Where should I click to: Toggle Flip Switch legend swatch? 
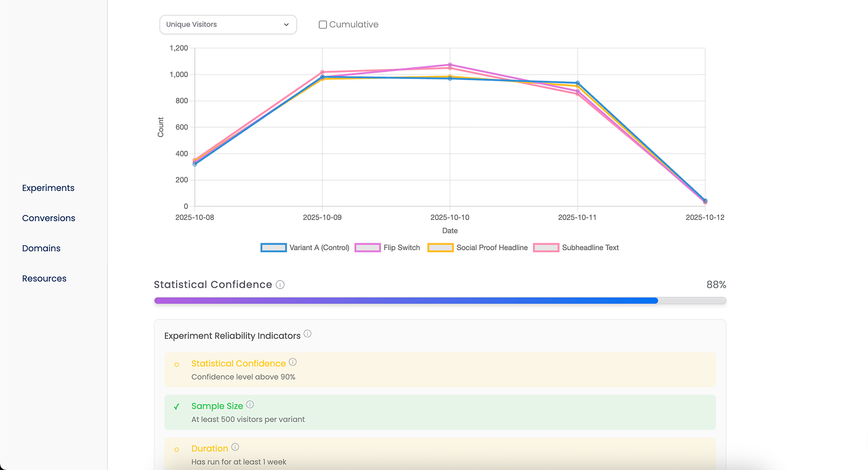368,248
